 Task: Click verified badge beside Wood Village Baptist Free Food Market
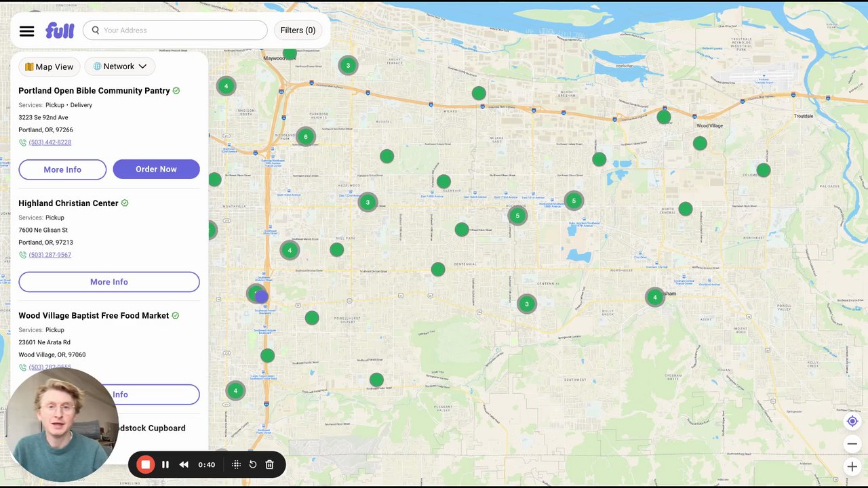pyautogui.click(x=176, y=316)
